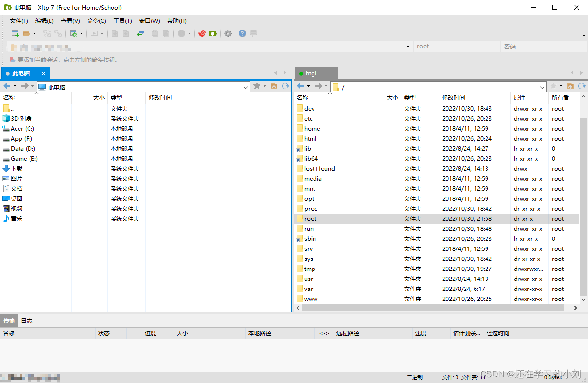Open the 工具(T) menu
588x383 pixels.
[x=122, y=21]
